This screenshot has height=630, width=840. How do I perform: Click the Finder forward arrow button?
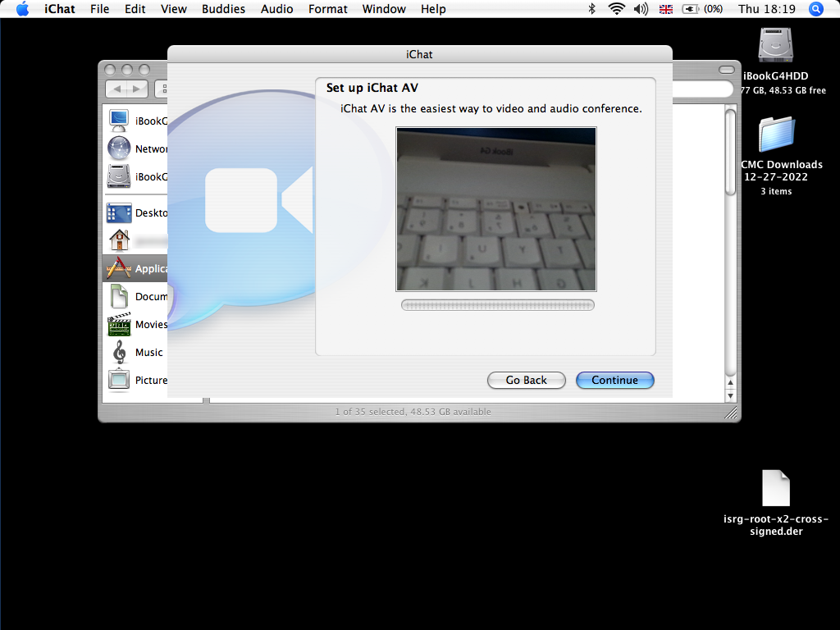tap(137, 89)
